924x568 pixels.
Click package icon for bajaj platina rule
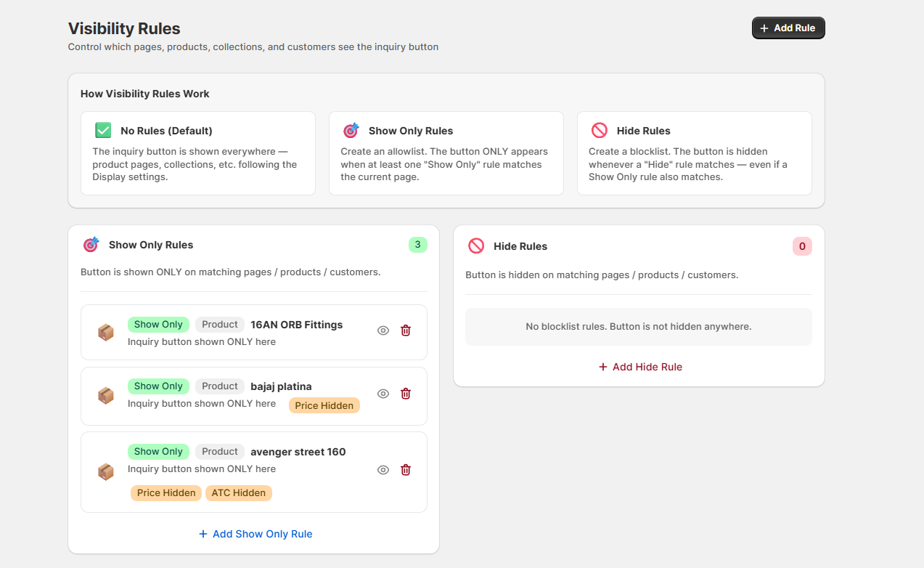tap(106, 396)
